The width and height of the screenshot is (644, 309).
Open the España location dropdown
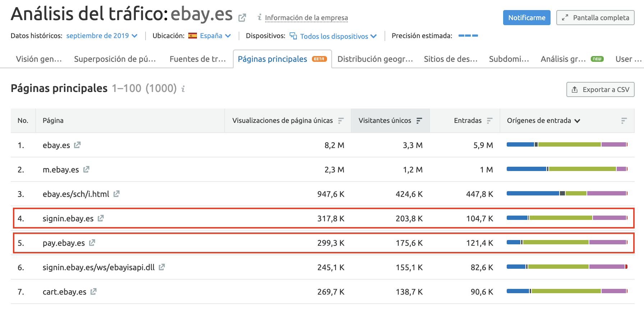point(215,36)
